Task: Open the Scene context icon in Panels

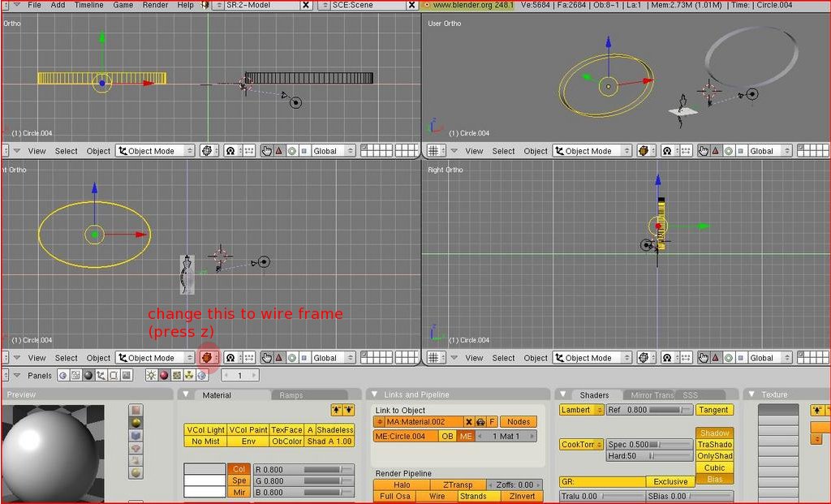Action: pyautogui.click(x=127, y=375)
